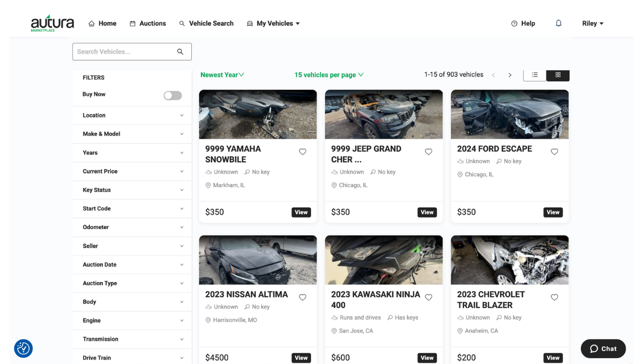Click the 2023 NISSAN ALTIMA title
Screen dimensions: 643x364
coord(246,294)
